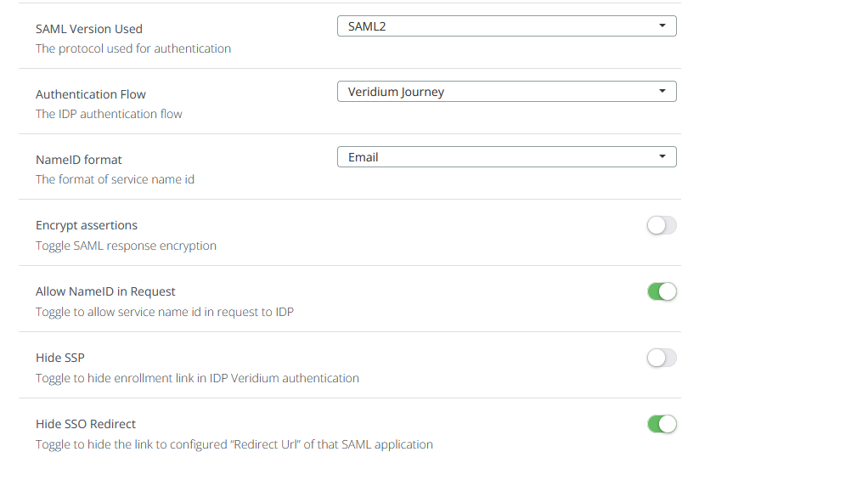Switch off the Hide SSO Redirect toggle
The image size is (868, 480).
662,424
